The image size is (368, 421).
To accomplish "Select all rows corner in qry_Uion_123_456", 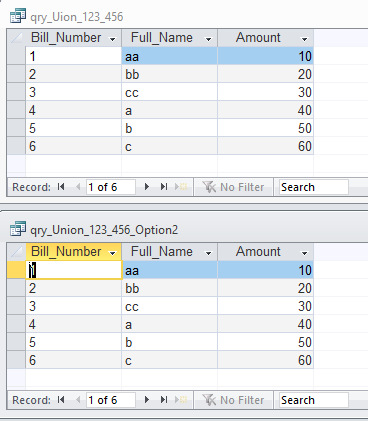I will click(16, 38).
